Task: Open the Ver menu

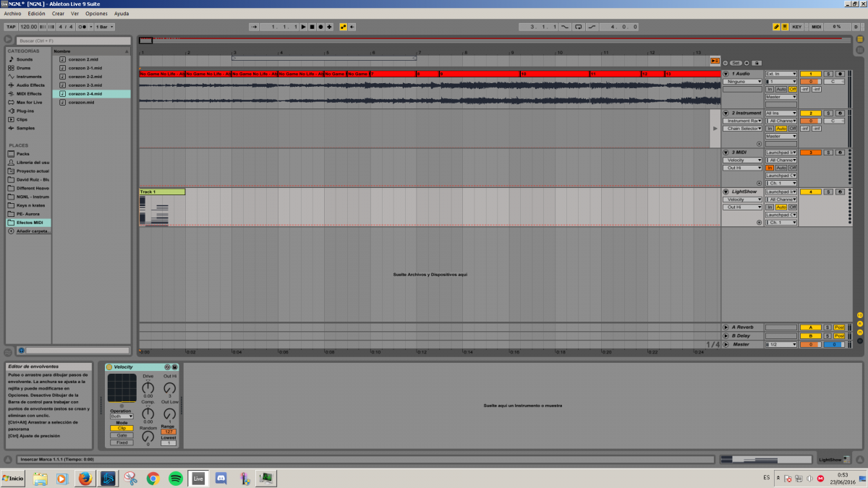Action: [75, 14]
